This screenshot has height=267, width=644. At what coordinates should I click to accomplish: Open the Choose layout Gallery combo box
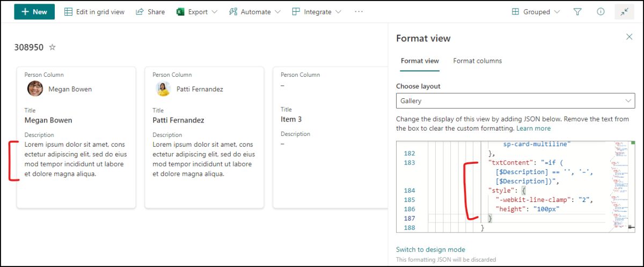pyautogui.click(x=515, y=101)
